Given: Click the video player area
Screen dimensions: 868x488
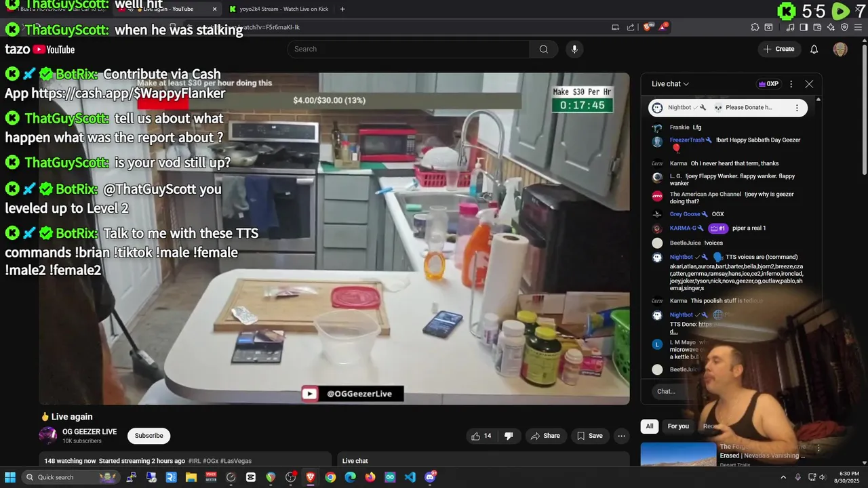Looking at the screenshot, I should click(x=334, y=239).
